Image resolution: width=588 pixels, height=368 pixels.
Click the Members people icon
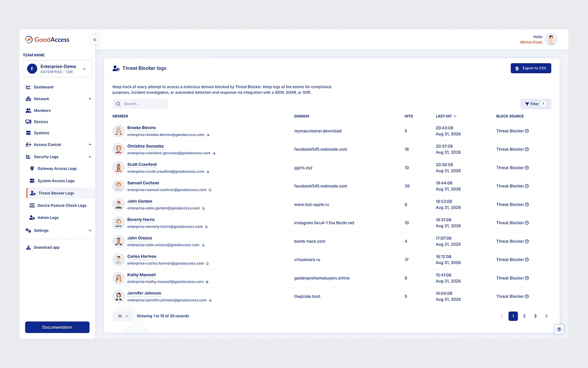(x=28, y=110)
